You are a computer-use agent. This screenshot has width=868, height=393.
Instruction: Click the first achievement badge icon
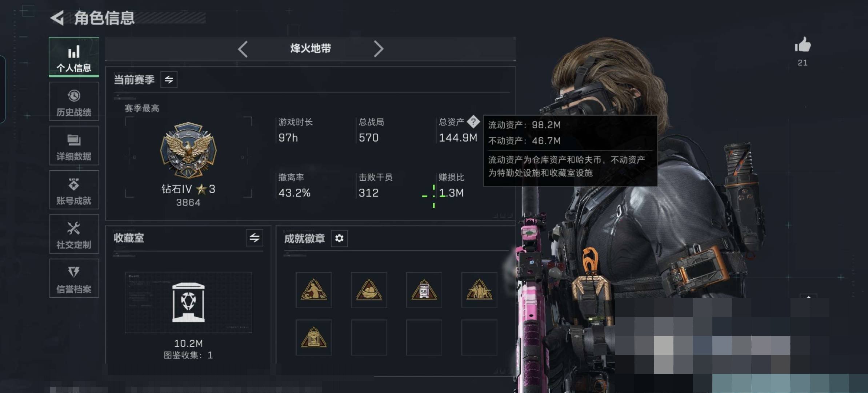[x=313, y=290]
